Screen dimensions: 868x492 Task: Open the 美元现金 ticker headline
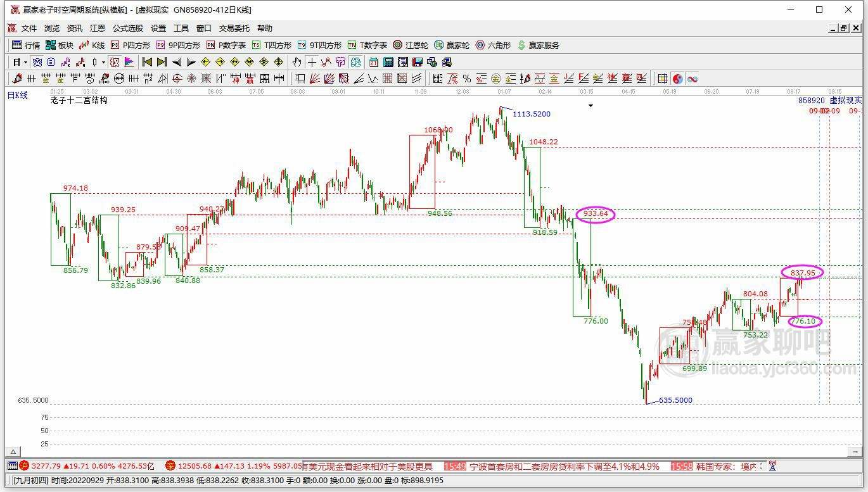[x=367, y=466]
